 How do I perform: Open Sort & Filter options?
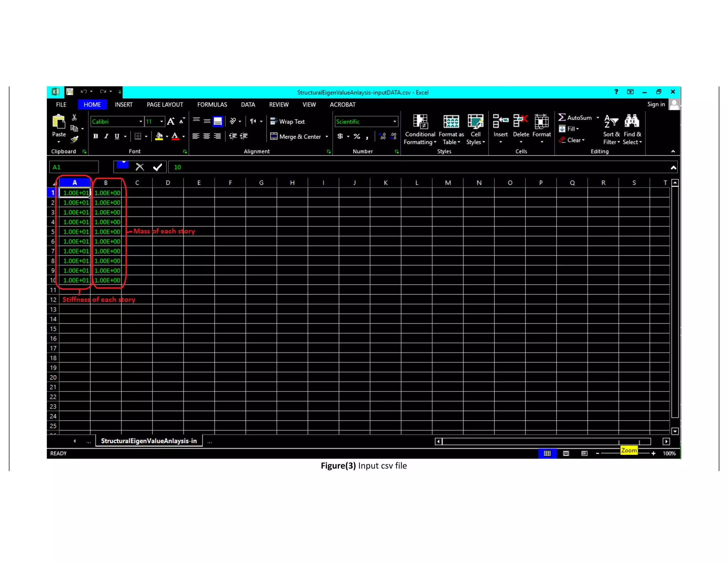pos(611,130)
